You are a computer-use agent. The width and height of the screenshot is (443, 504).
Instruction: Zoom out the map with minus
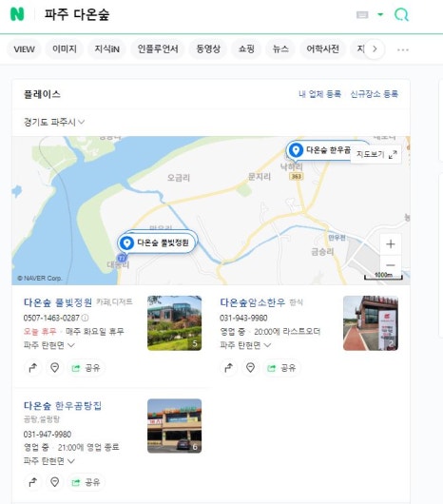click(x=391, y=265)
